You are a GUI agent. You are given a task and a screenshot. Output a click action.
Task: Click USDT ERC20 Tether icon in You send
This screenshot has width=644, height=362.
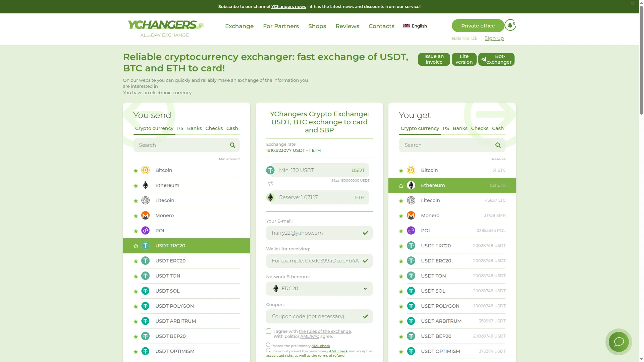[x=145, y=261]
